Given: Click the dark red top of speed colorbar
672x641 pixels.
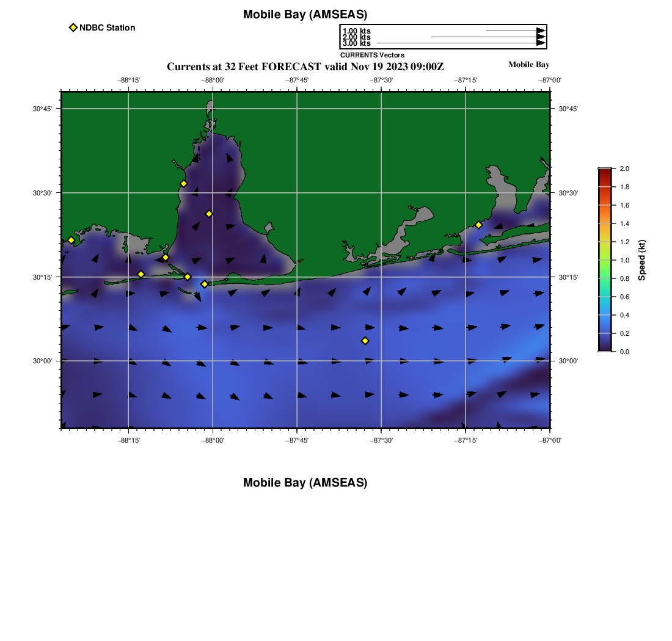Looking at the screenshot, I should click(604, 172).
